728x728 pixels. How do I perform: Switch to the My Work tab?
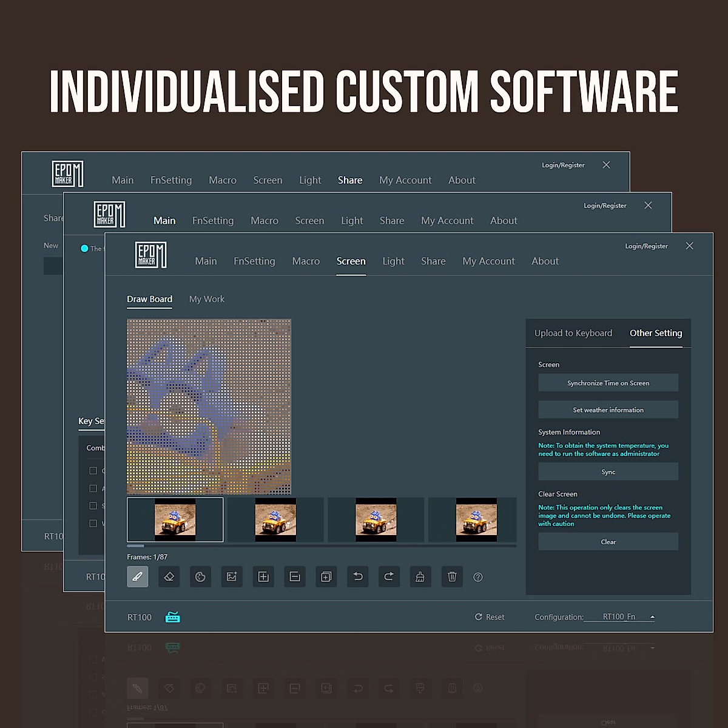click(x=206, y=299)
